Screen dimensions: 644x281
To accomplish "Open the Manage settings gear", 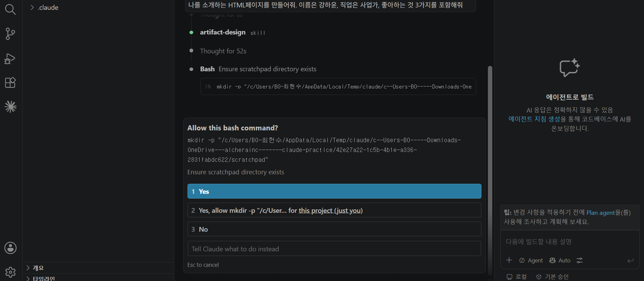I will (x=10, y=272).
